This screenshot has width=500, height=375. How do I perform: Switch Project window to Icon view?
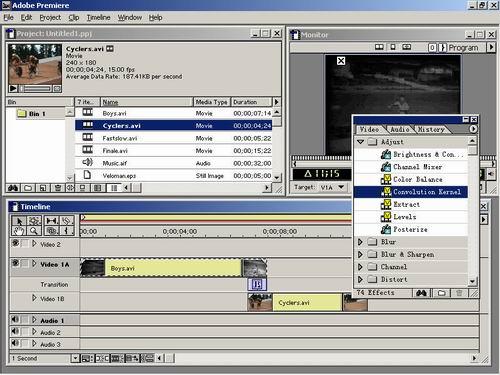pyautogui.click(x=82, y=188)
